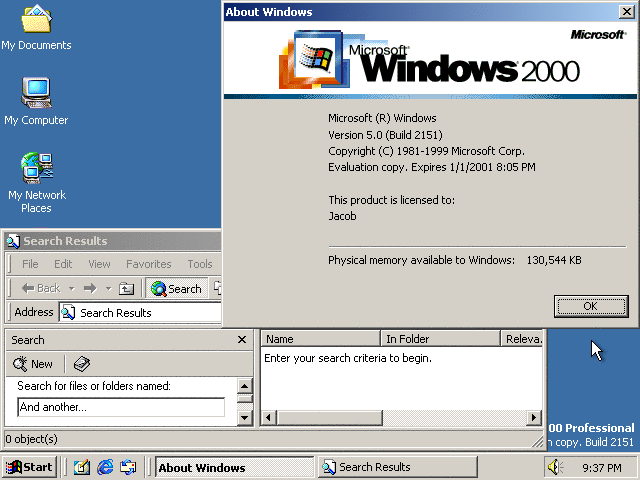Image resolution: width=640 pixels, height=480 pixels.
Task: Click New in the Search pane
Action: pyautogui.click(x=33, y=364)
